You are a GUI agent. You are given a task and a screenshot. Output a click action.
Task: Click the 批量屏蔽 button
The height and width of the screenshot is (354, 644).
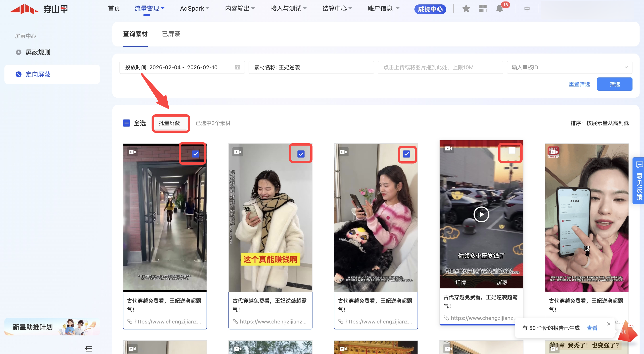(x=169, y=123)
